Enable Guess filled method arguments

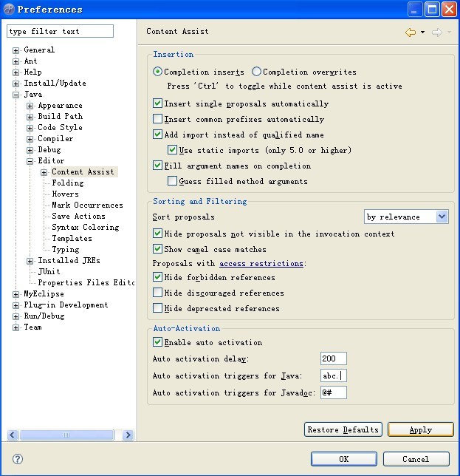172,181
